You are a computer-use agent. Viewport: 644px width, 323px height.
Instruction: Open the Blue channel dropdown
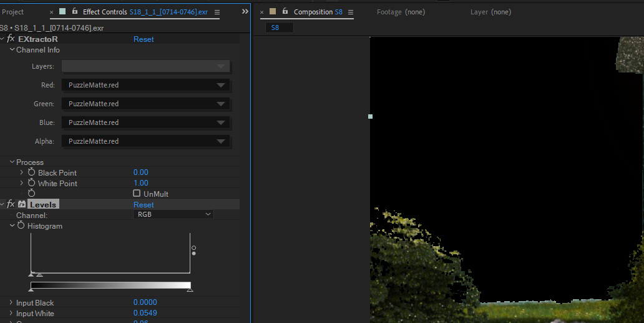point(145,122)
